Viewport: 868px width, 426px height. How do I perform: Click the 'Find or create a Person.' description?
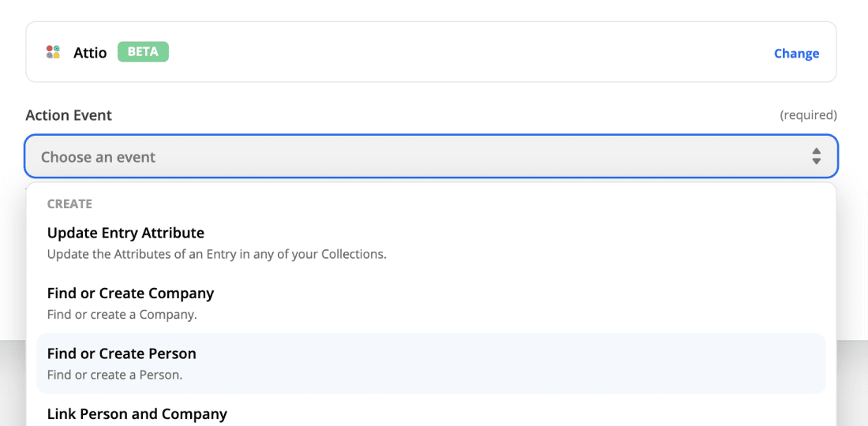pyautogui.click(x=114, y=375)
